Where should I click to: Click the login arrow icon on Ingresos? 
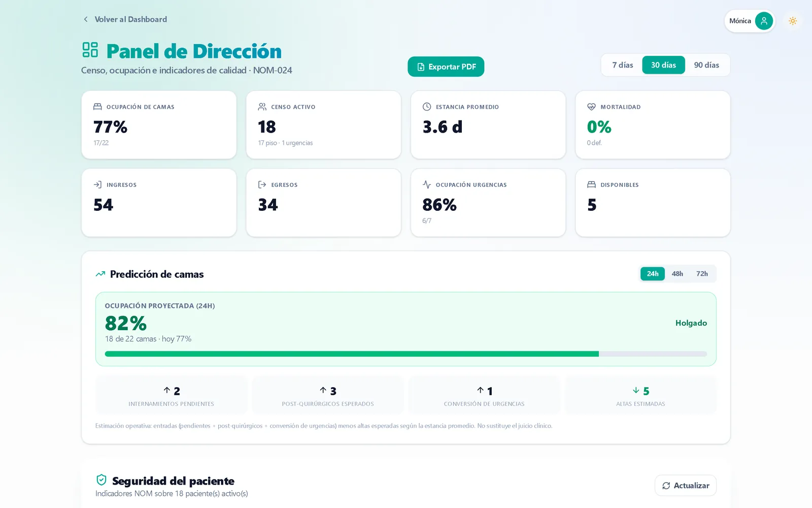[97, 184]
